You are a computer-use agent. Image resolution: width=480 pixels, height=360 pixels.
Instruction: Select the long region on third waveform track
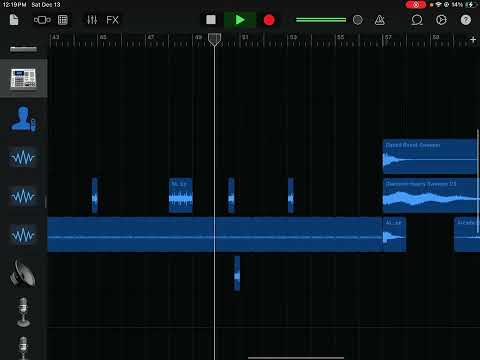coord(215,234)
